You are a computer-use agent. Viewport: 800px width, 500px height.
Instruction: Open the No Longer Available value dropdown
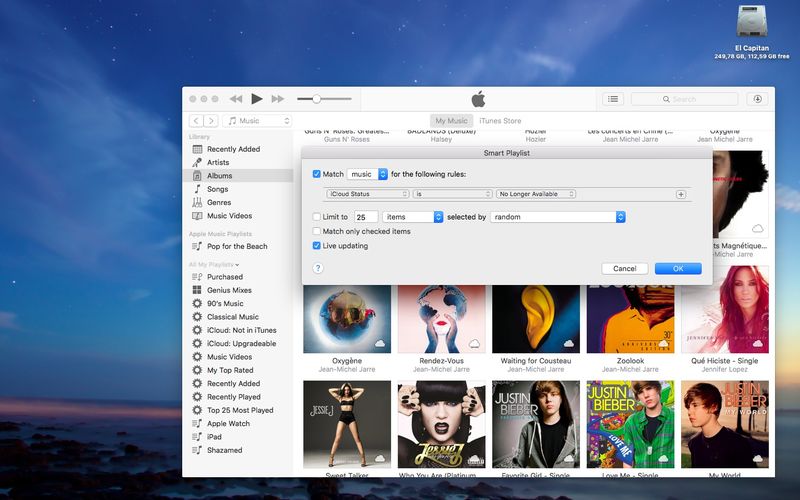coord(536,194)
